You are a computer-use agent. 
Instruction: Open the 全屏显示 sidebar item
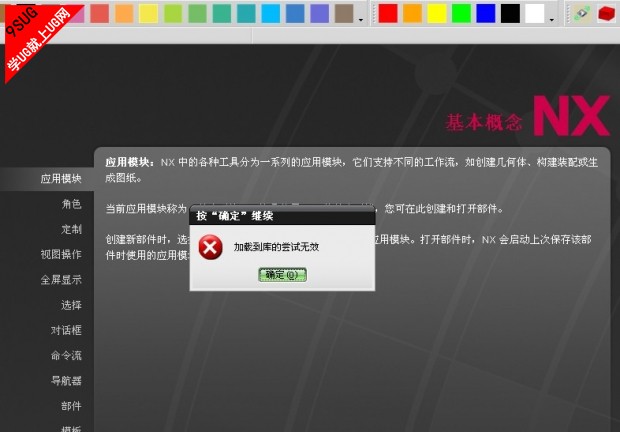pyautogui.click(x=61, y=280)
